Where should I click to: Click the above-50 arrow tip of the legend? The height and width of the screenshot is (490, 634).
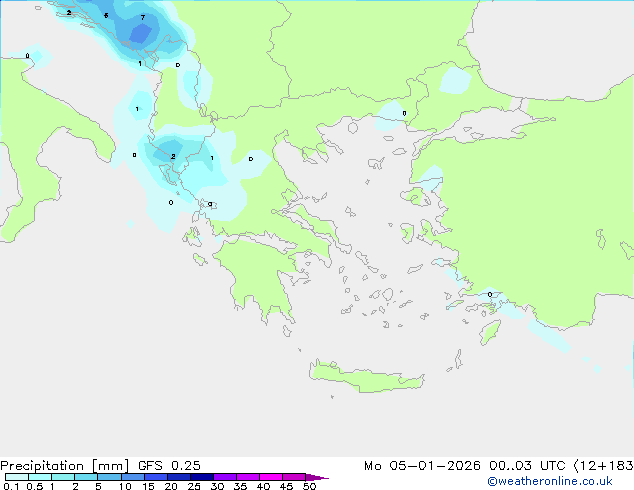click(317, 477)
